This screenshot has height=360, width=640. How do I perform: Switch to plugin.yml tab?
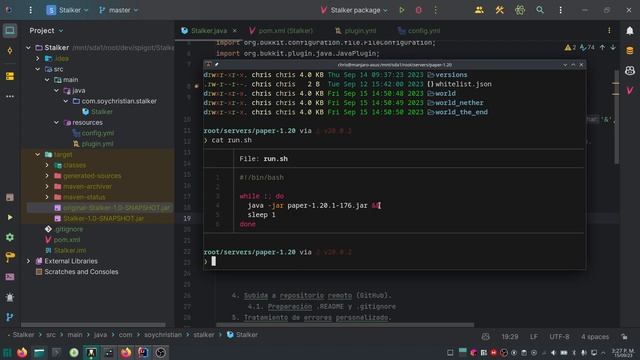tap(356, 31)
